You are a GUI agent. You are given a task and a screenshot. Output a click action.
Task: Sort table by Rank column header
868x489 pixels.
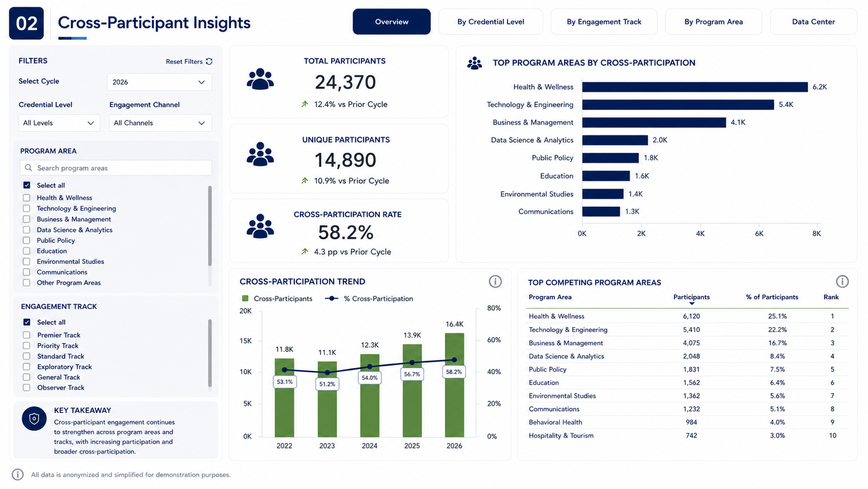pos(831,297)
